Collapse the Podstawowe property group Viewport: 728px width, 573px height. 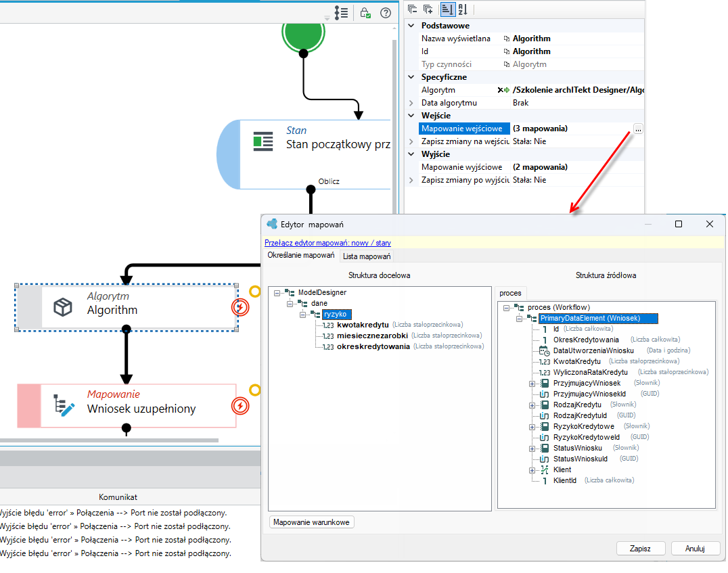click(411, 26)
